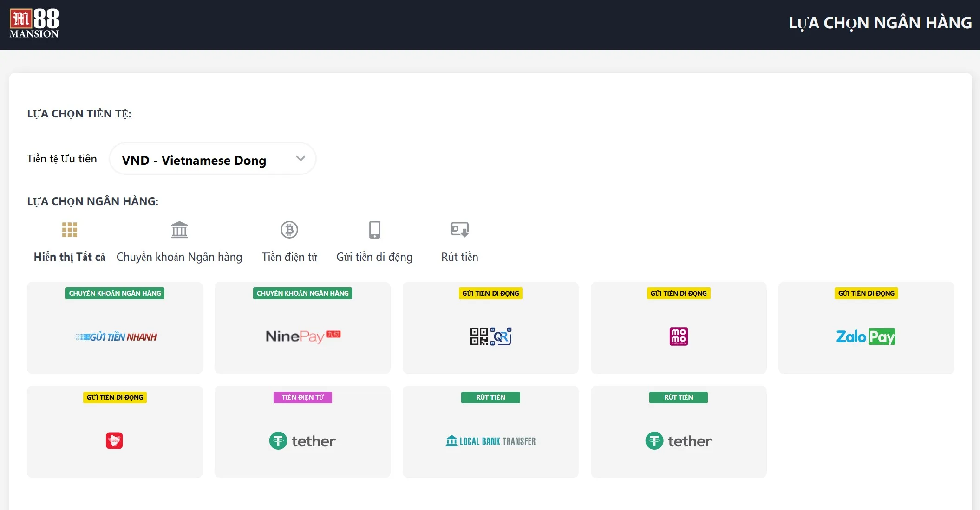Image resolution: width=980 pixels, height=510 pixels.
Task: Click the LỰA CHỌN TIỀN TỆ heading
Action: (79, 114)
